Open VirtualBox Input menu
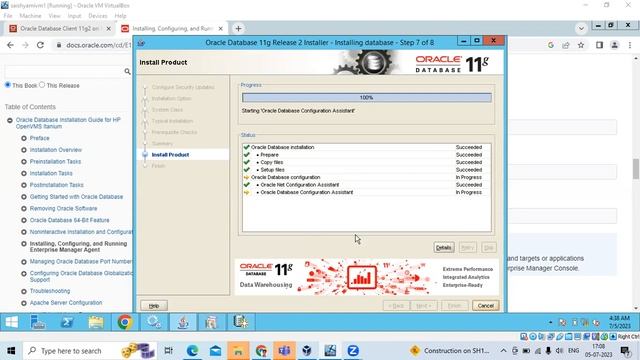Image resolution: width=640 pixels, height=360 pixels. [74, 16]
